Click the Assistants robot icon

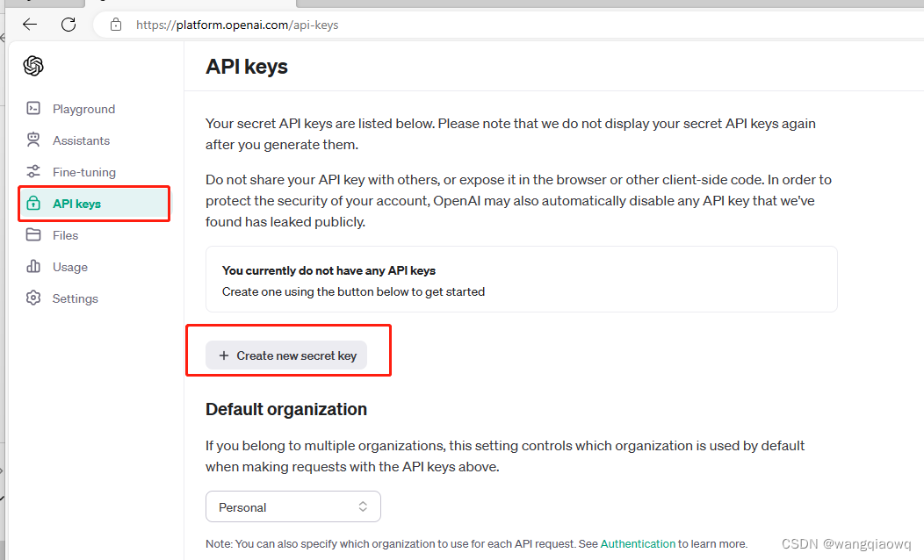coord(33,140)
